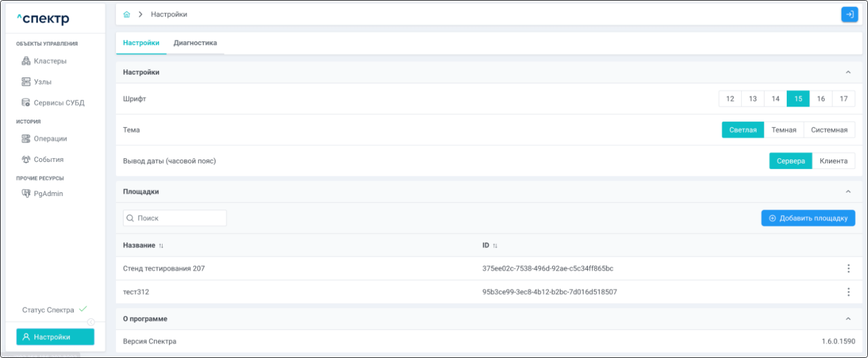Click Настройки breadcrumb text
Screen dimensions: 868x358
[169, 14]
